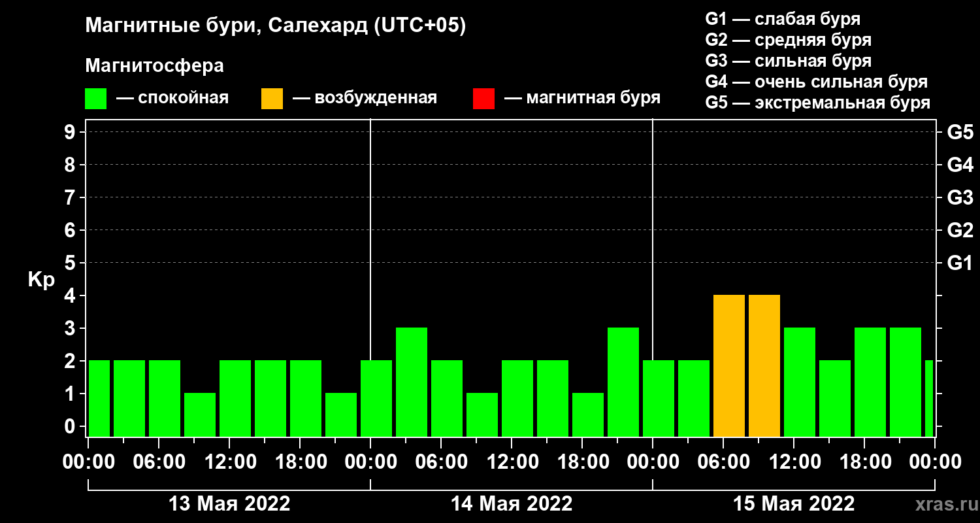The height and width of the screenshot is (523, 980).
Task: Click the orange 'возбужденная' legend swatch
Action: pos(272,99)
